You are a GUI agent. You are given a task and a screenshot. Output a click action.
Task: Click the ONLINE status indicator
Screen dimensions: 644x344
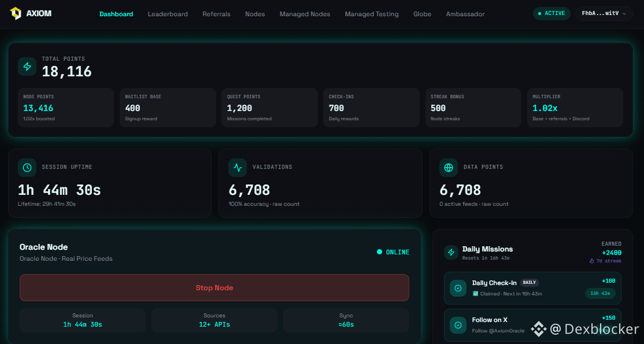393,252
